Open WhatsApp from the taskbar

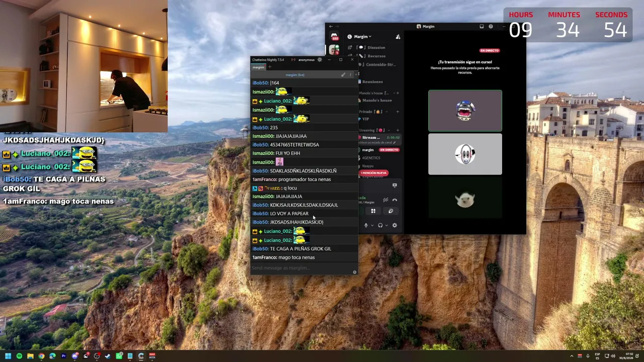tap(119, 356)
